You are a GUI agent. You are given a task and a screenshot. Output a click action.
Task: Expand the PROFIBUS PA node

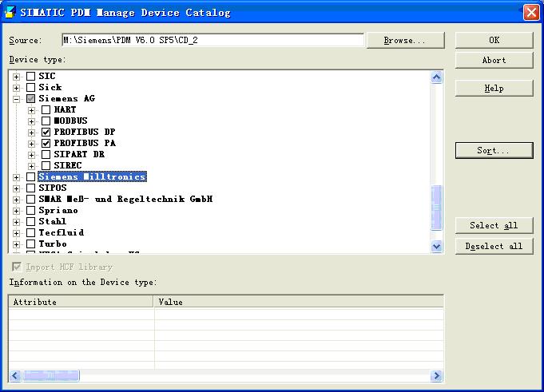[x=32, y=144]
